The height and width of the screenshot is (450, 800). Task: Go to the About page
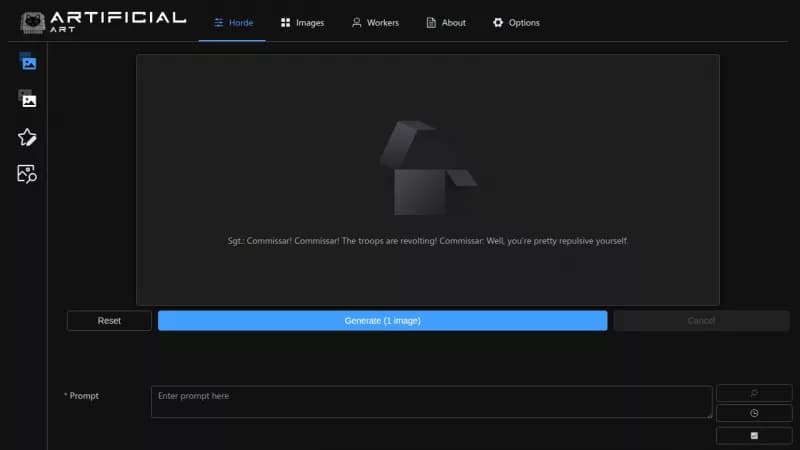coord(445,23)
